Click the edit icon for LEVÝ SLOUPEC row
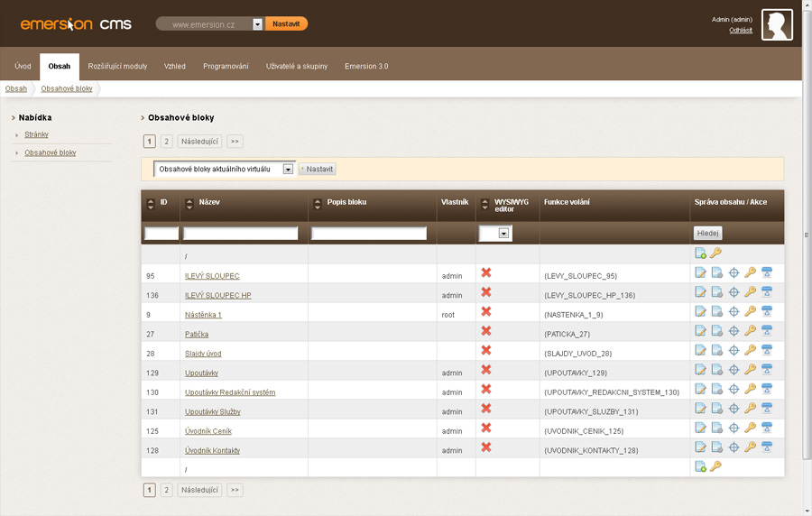812x516 pixels. 700,272
